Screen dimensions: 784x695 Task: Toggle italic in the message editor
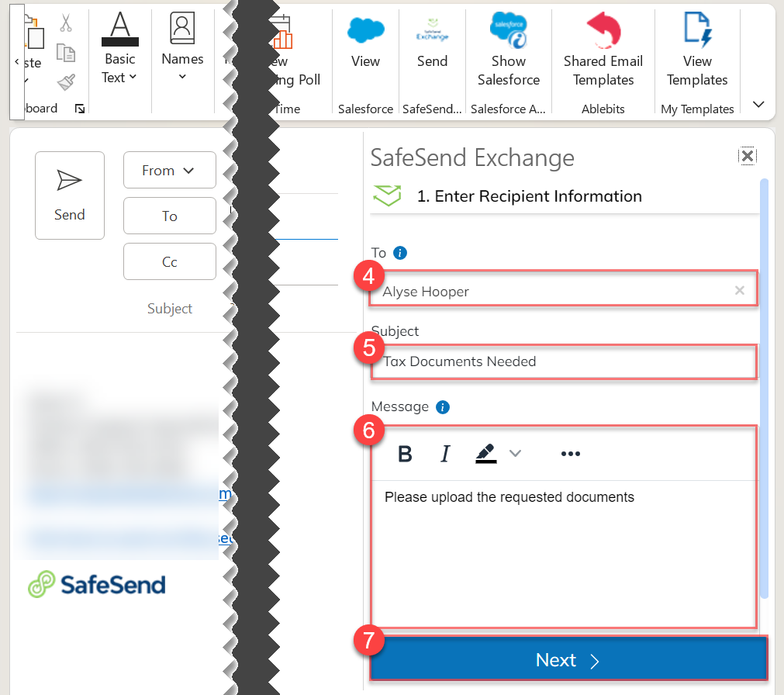445,454
